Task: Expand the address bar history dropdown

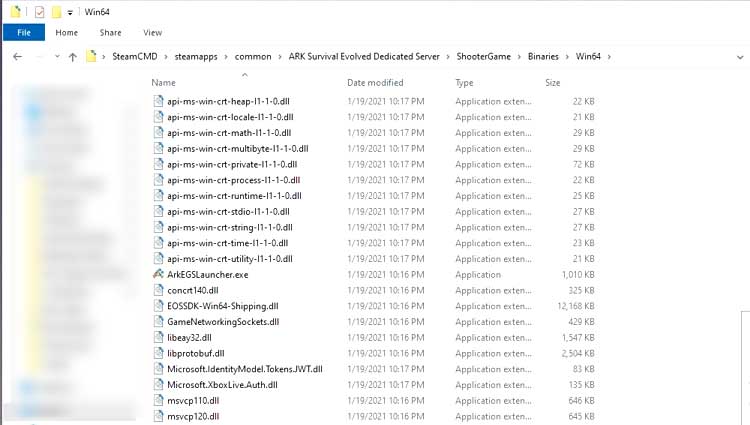Action: point(740,57)
